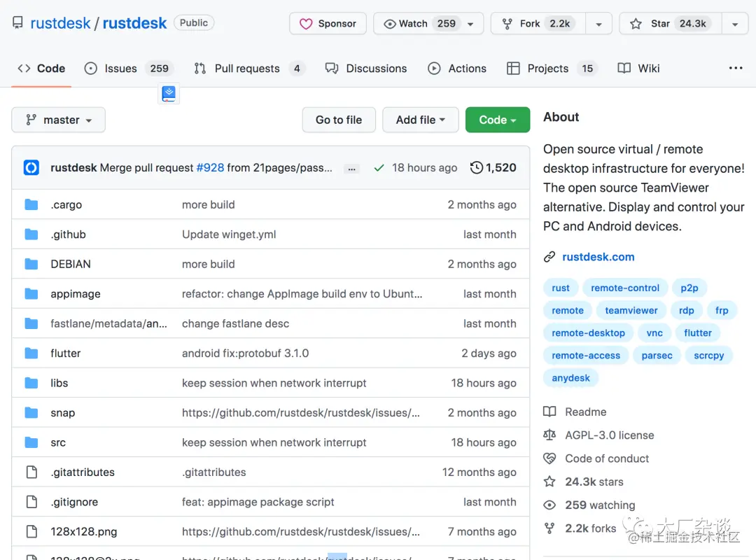This screenshot has height=560, width=756.
Task: Click the DEBIAN folder icon
Action: tap(31, 264)
